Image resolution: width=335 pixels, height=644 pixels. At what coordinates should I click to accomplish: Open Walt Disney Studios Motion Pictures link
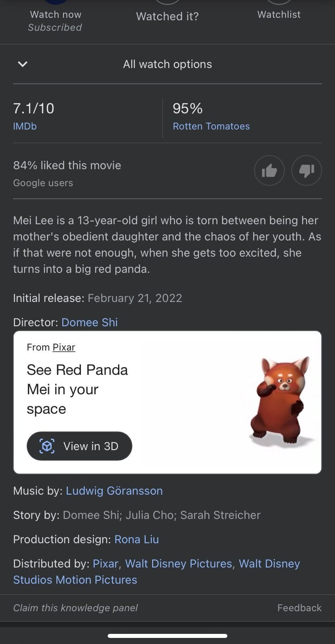tap(75, 580)
